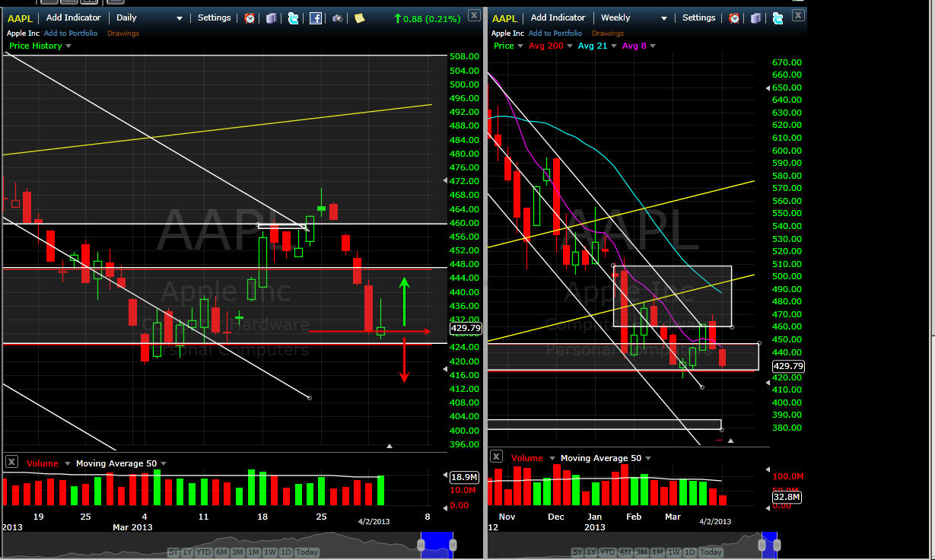
Task: Share Weekly chart via Twitter icon
Action: [778, 18]
